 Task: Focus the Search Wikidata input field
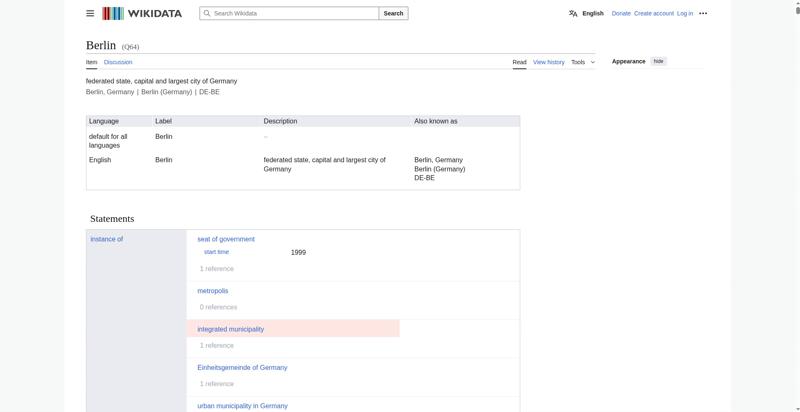pyautogui.click(x=289, y=13)
